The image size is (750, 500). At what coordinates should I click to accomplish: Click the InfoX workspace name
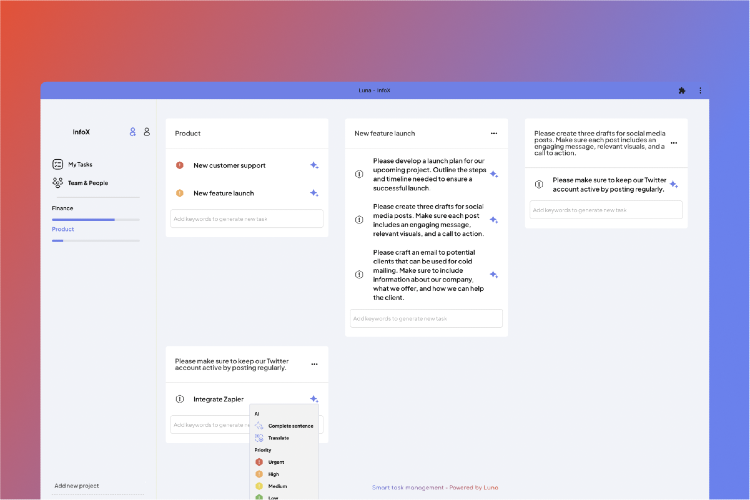point(81,132)
